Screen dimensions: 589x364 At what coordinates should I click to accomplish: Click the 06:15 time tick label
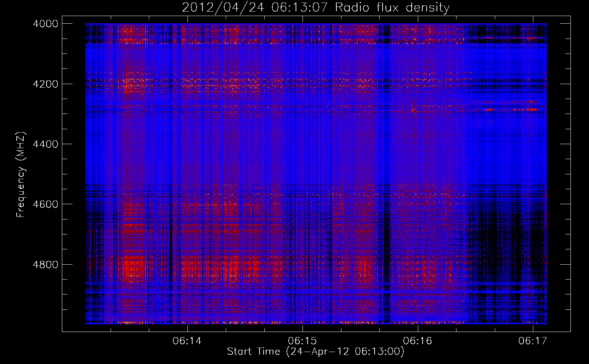(x=303, y=341)
